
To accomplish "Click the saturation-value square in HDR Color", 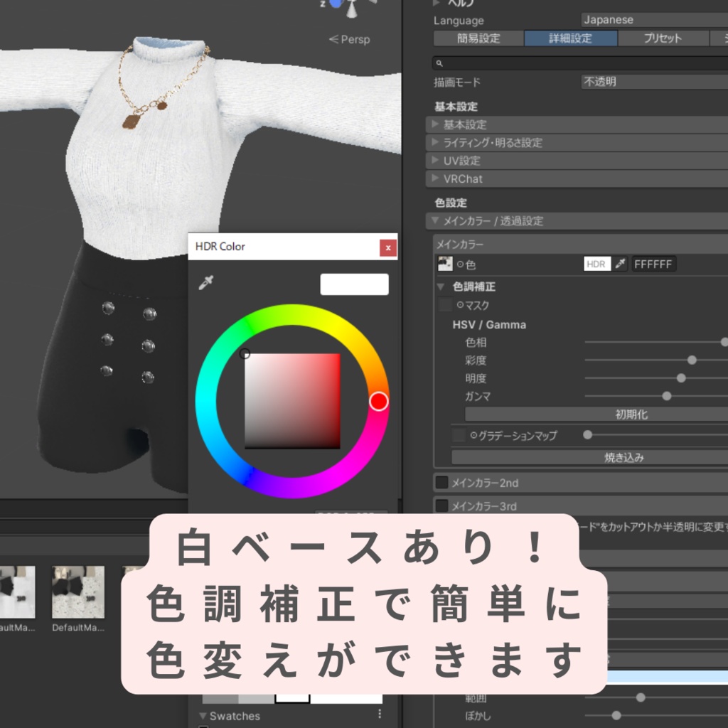I will [292, 401].
